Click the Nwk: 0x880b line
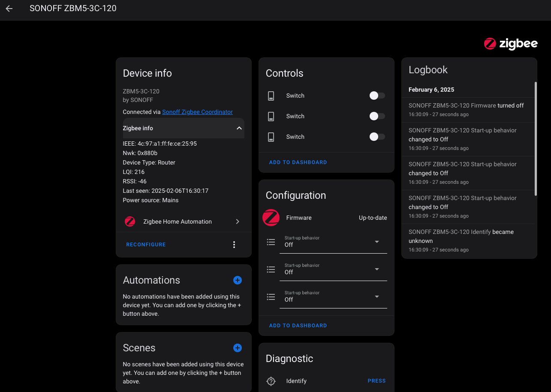 click(x=140, y=153)
